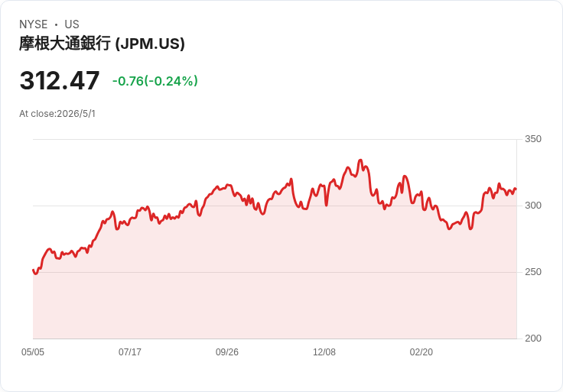Click the 300 y-axis label
The height and width of the screenshot is (392, 563).
click(x=533, y=206)
